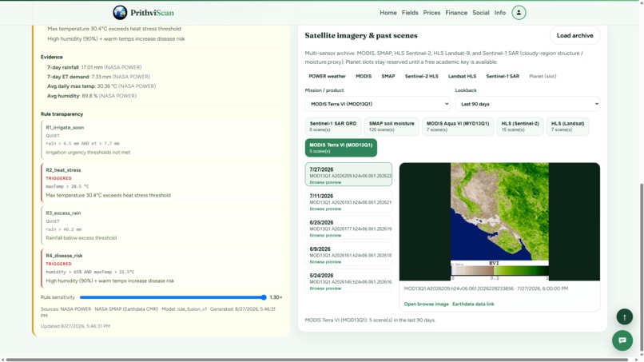This screenshot has width=644, height=362.
Task: Open Finance navigation item
Action: (x=456, y=13)
